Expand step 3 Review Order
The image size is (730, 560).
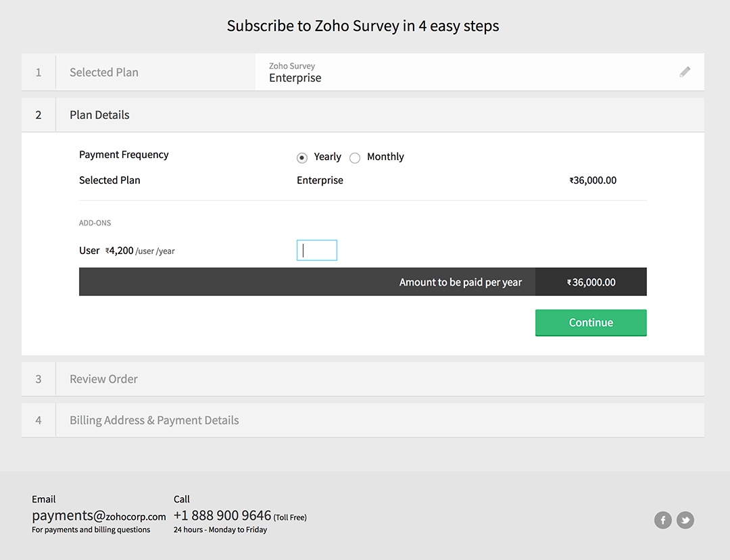pos(363,379)
